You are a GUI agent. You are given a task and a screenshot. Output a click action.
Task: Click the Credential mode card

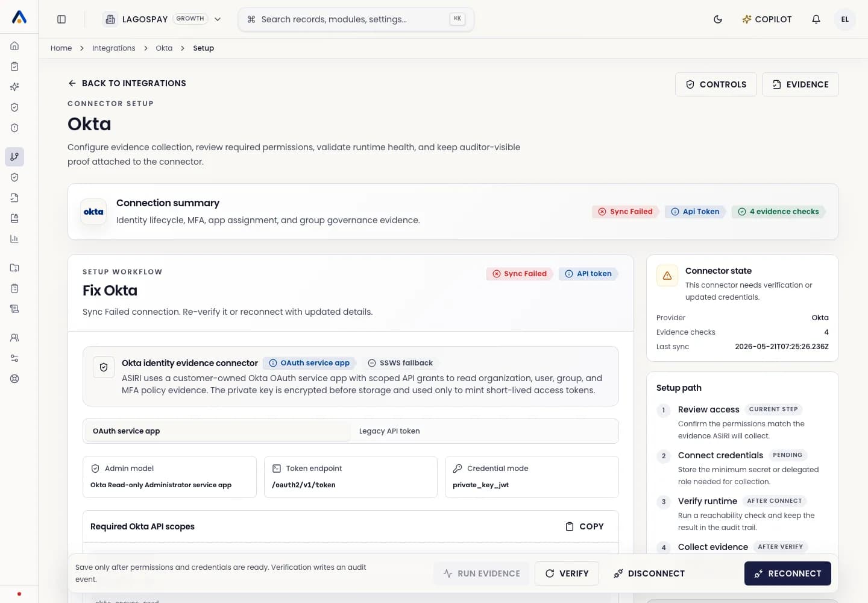point(532,477)
